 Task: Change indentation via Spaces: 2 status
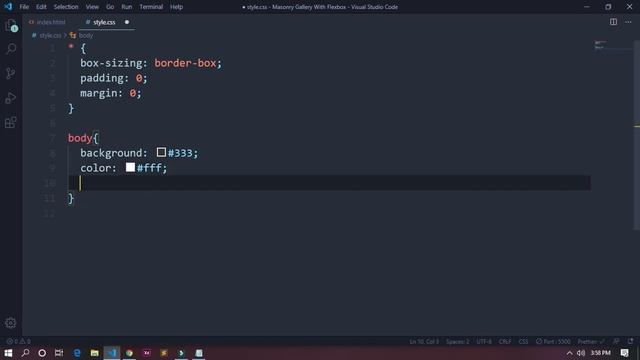click(458, 341)
